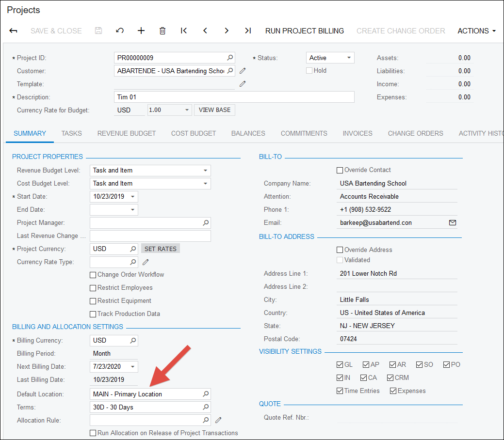Switch to the COST BUDGET tab
Image resolution: width=504 pixels, height=440 pixels.
click(x=193, y=133)
